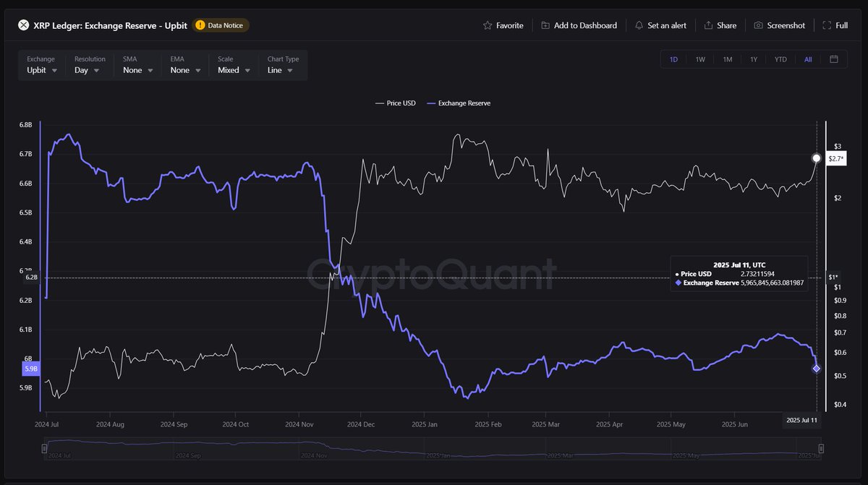This screenshot has width=868, height=485.
Task: Click tooltip Exchange Reserve value 5,965,845,663.081987
Action: pos(773,283)
